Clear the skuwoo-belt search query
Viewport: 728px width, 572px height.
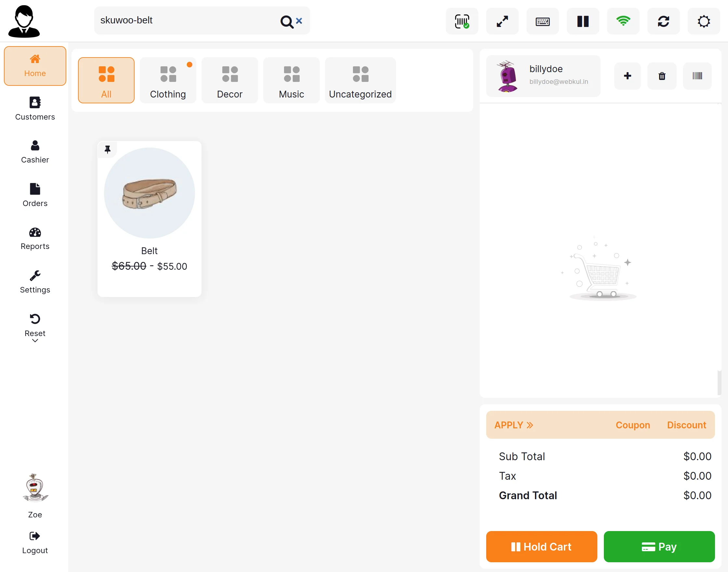tap(299, 20)
